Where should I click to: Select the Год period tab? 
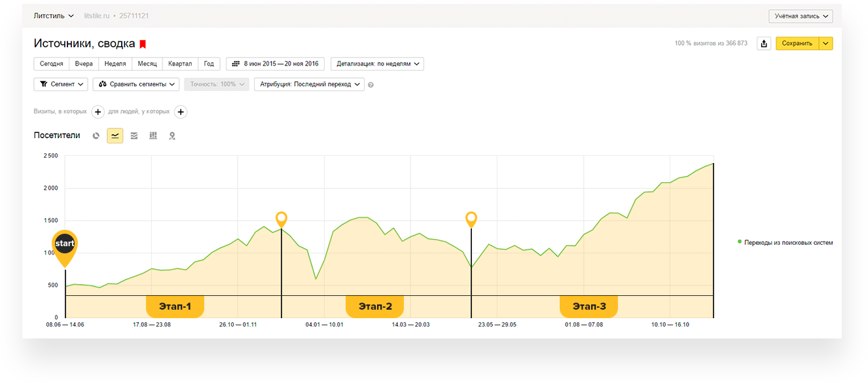point(209,64)
